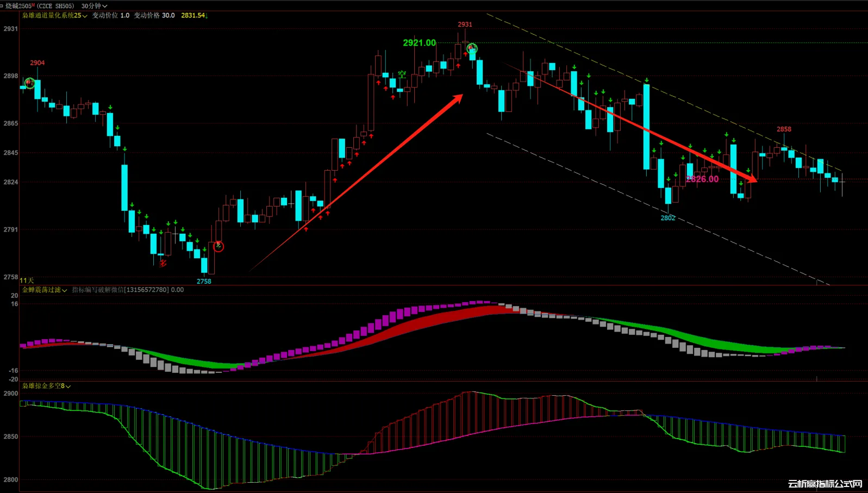
Task: Click the green circled sell signal below 2931
Action: (472, 48)
